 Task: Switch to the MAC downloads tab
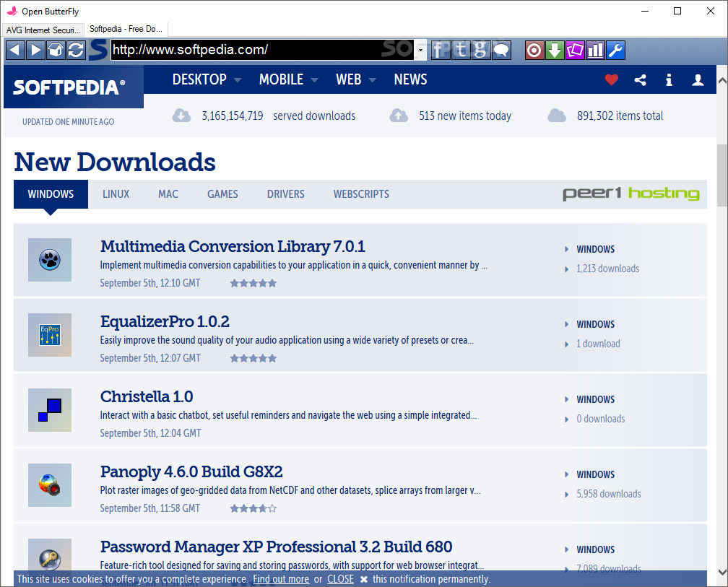click(168, 194)
